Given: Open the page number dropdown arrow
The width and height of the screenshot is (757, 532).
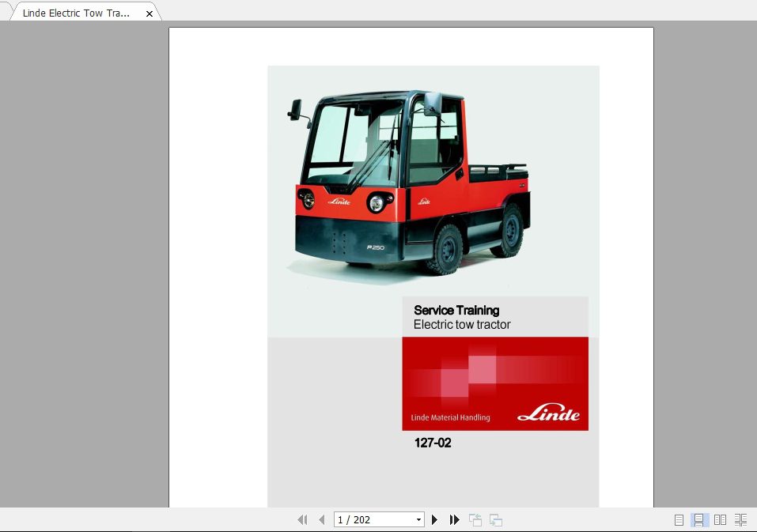Looking at the screenshot, I should [419, 519].
